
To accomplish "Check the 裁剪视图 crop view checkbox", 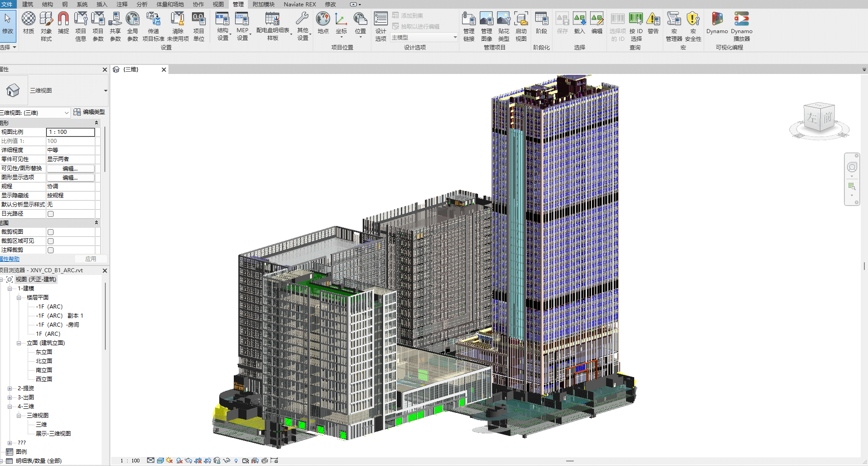I will tap(51, 232).
